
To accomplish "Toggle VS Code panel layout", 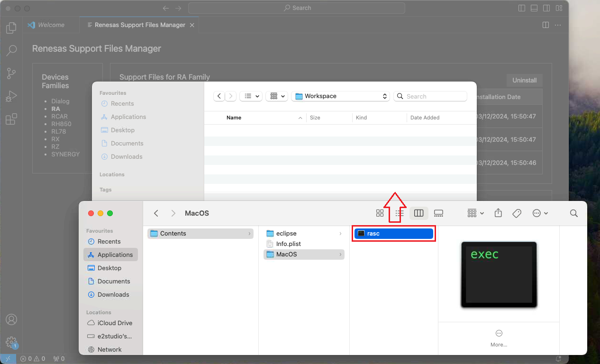I will (x=534, y=8).
